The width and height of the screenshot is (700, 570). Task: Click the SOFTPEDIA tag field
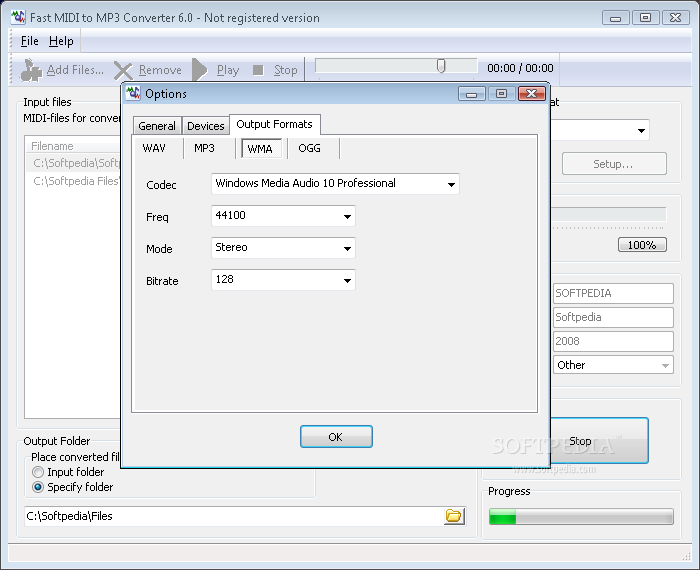(613, 293)
